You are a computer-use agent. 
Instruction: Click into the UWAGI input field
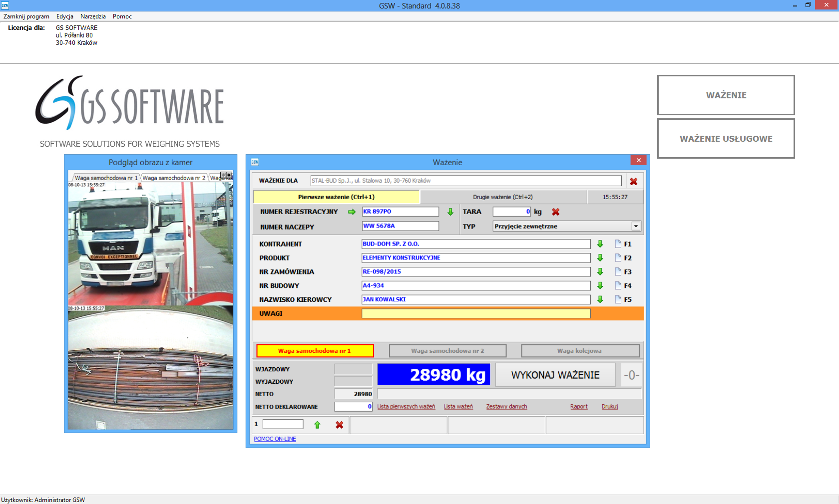tap(475, 313)
